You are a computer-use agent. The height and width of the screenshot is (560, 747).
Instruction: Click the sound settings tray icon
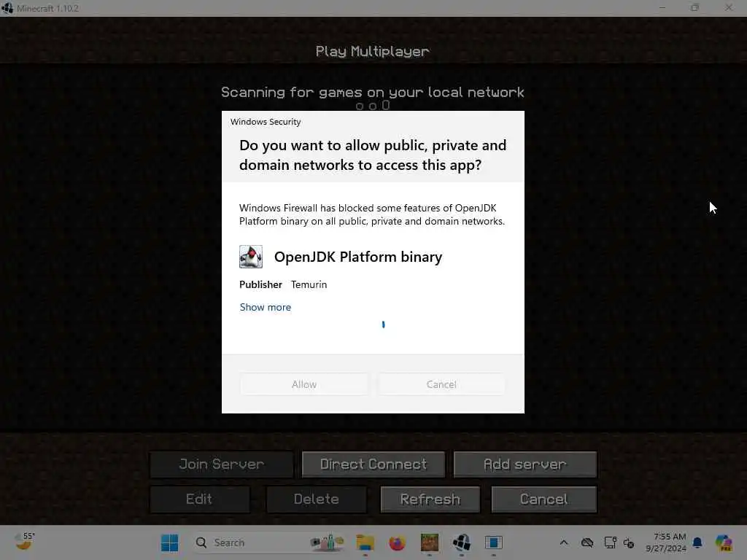[629, 542]
